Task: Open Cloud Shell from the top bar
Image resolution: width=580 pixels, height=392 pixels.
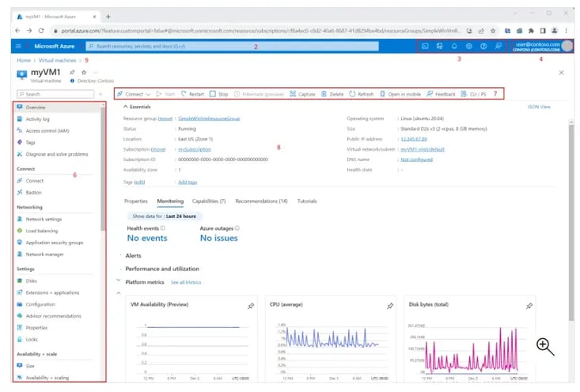Action: coord(425,46)
